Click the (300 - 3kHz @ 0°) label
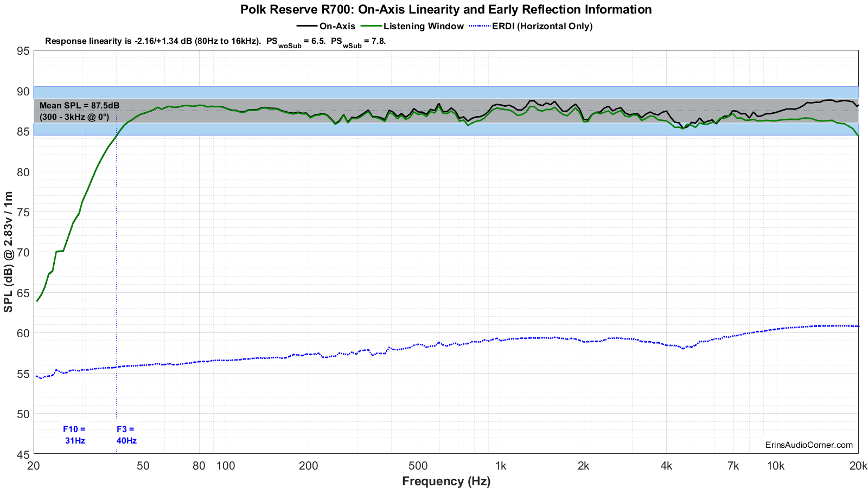 [x=74, y=116]
